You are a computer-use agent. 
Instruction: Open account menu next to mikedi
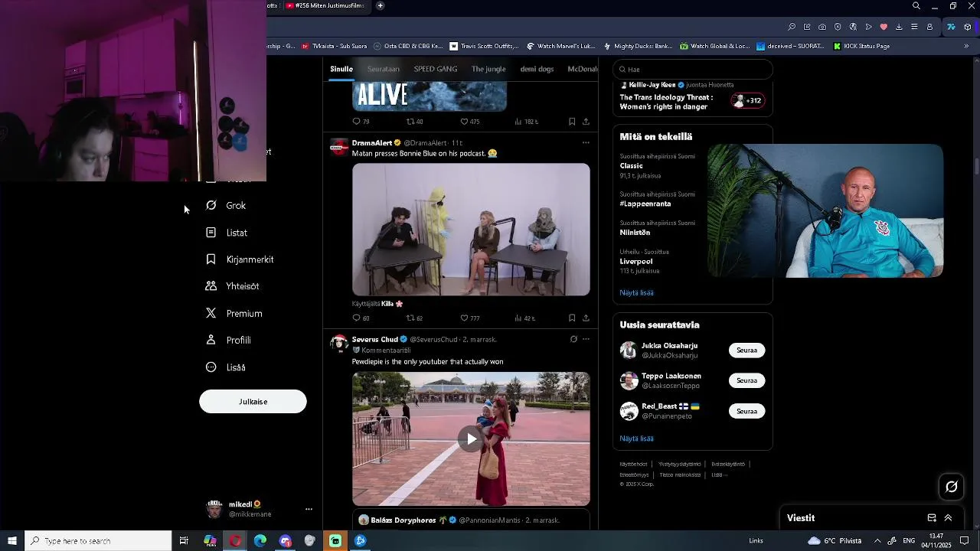(x=309, y=509)
